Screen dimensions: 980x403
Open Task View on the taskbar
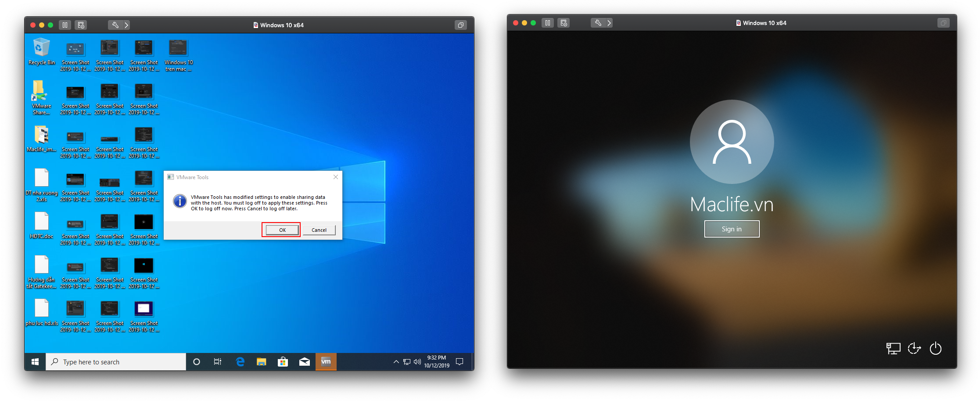[217, 361]
